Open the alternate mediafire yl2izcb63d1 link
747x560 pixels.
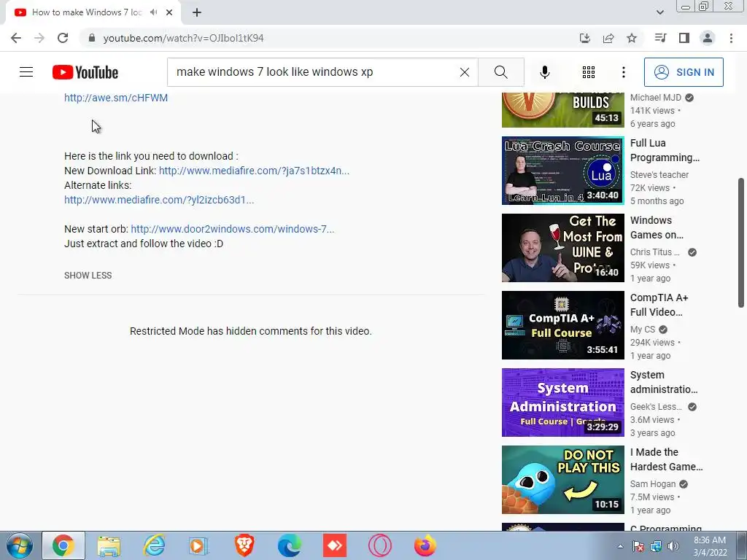click(x=159, y=200)
